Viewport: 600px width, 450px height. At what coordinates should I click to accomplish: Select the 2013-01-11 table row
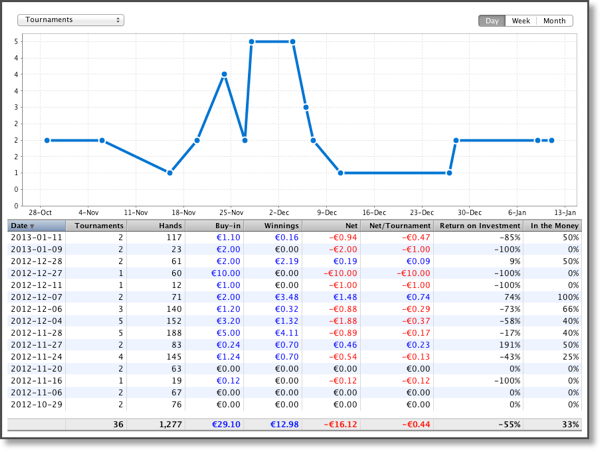point(295,237)
